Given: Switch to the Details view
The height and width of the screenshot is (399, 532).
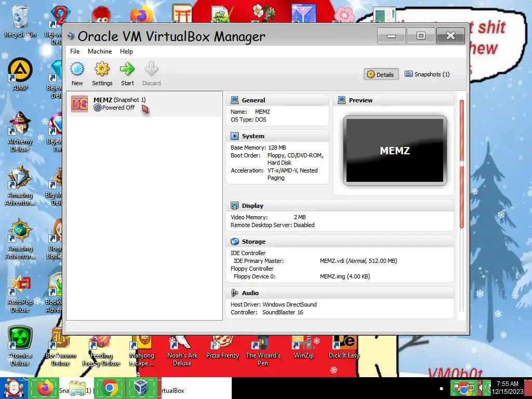Looking at the screenshot, I should point(381,74).
